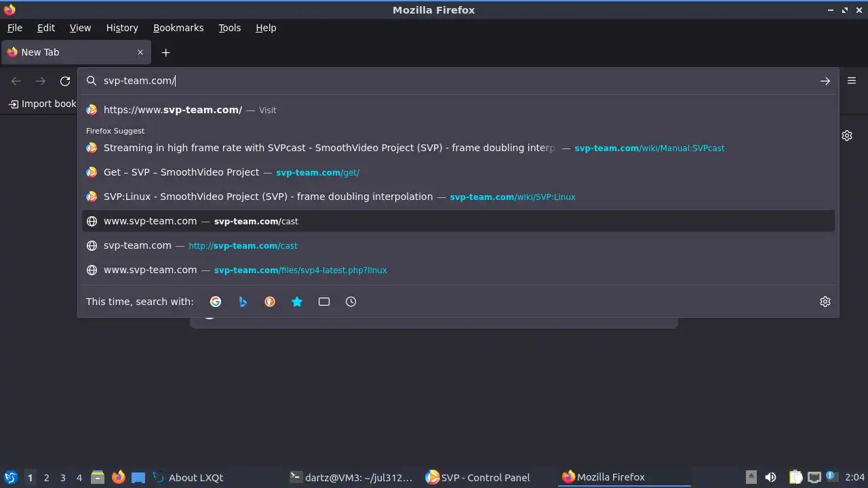Image resolution: width=868 pixels, height=488 pixels.
Task: Reload the current page
Action: pyautogui.click(x=65, y=81)
